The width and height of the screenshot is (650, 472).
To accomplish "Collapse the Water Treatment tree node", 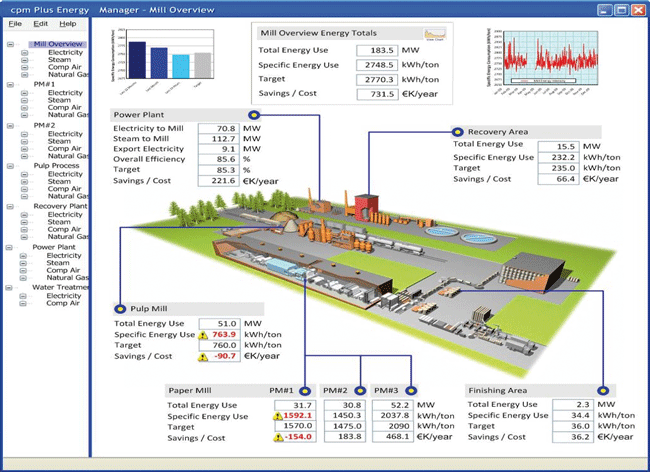I will (x=9, y=288).
